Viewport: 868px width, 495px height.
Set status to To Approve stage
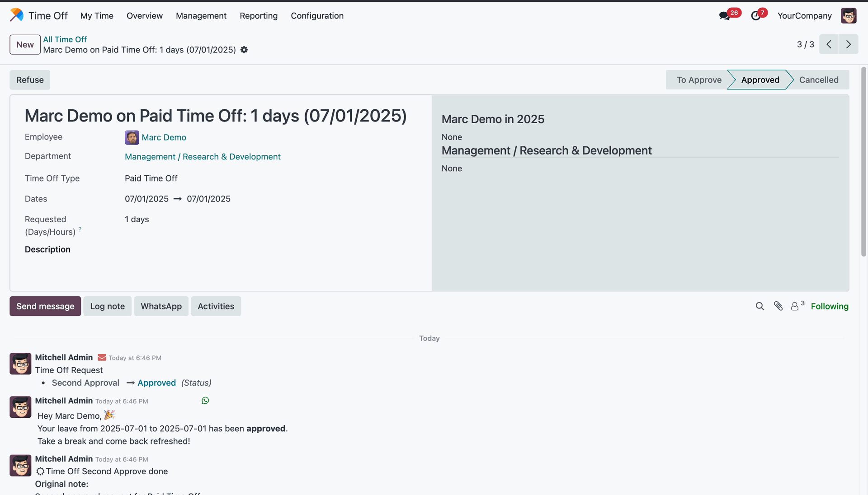(x=698, y=80)
